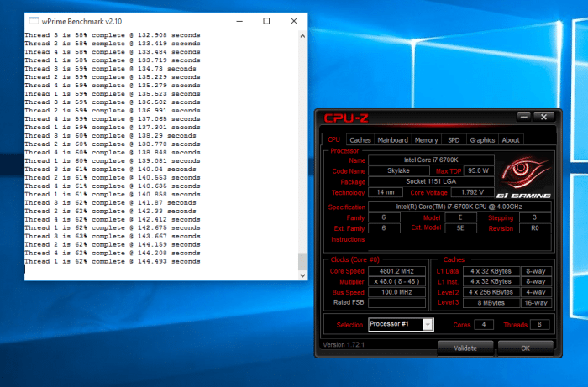Click the wPrime Benchmark v2.10 title text
The image size is (588, 387).
(81, 21)
